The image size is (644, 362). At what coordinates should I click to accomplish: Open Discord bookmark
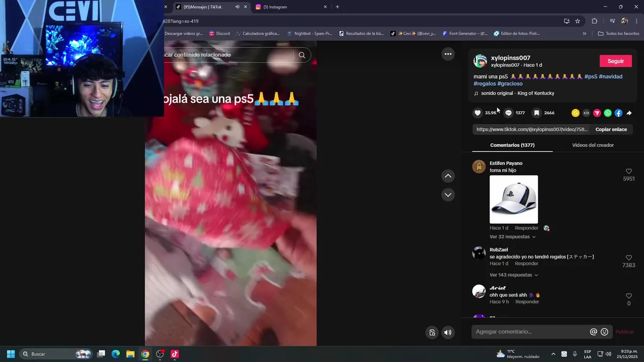pyautogui.click(x=219, y=34)
